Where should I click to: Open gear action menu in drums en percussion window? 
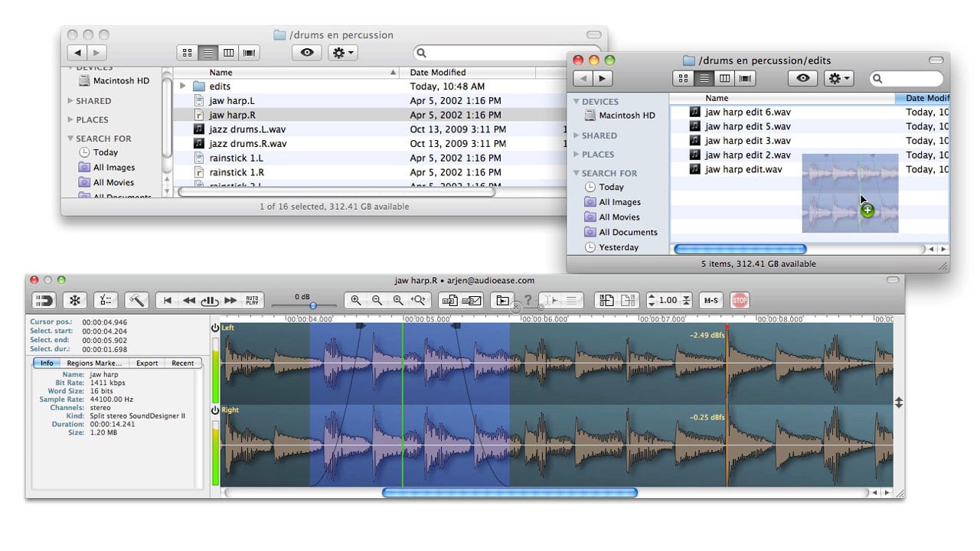pyautogui.click(x=342, y=53)
